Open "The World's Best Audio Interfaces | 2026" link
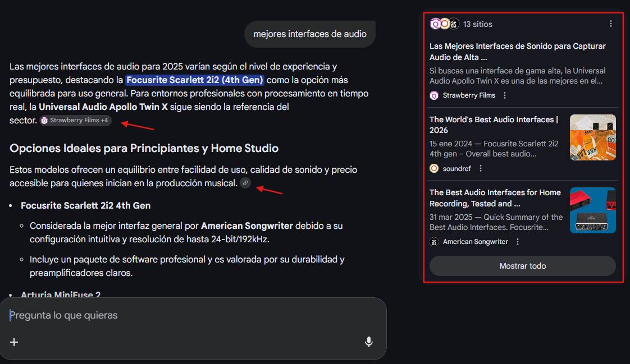 point(494,125)
